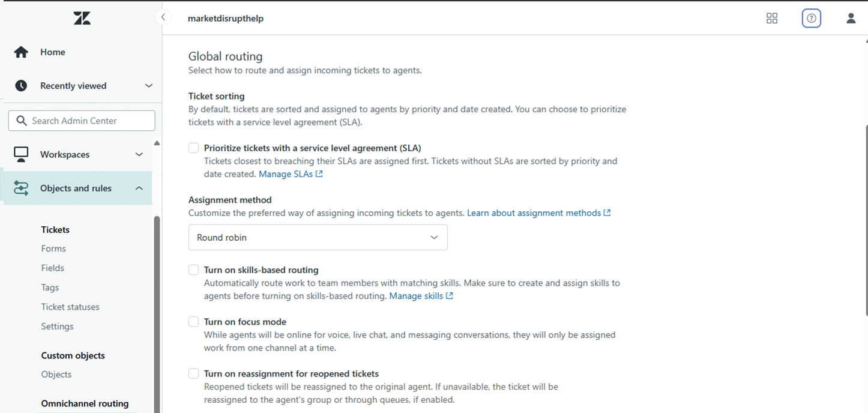Enable Prioritize tickets with SLA checkbox

point(194,148)
